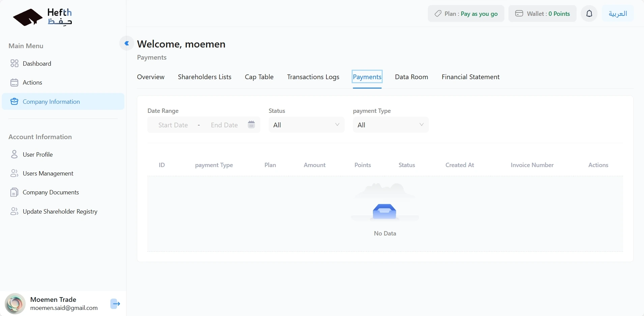Select Update Shareholder Registry menu item
644x316 pixels.
(60, 212)
